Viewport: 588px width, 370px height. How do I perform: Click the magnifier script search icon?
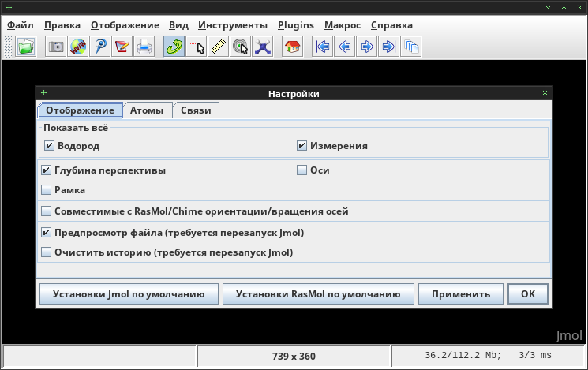click(x=99, y=47)
